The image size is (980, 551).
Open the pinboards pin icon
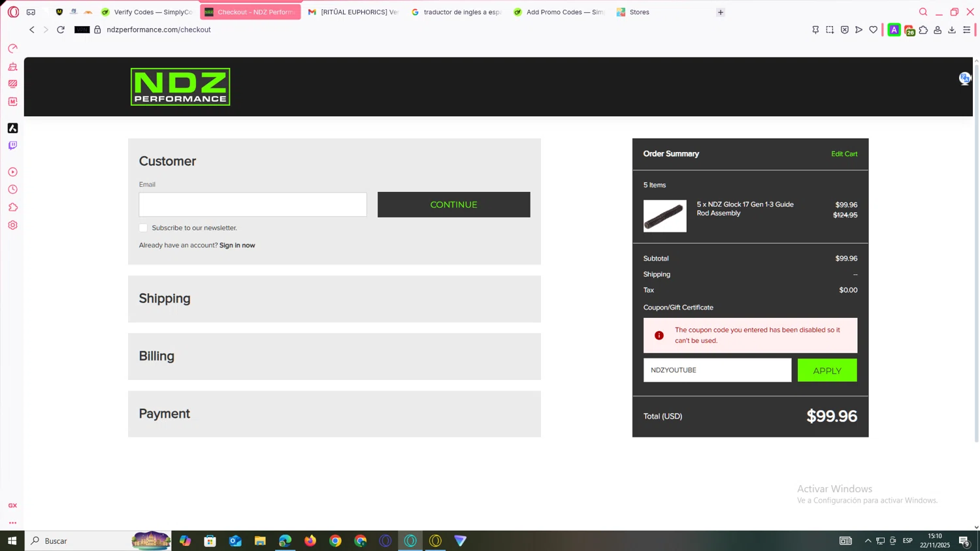(815, 29)
